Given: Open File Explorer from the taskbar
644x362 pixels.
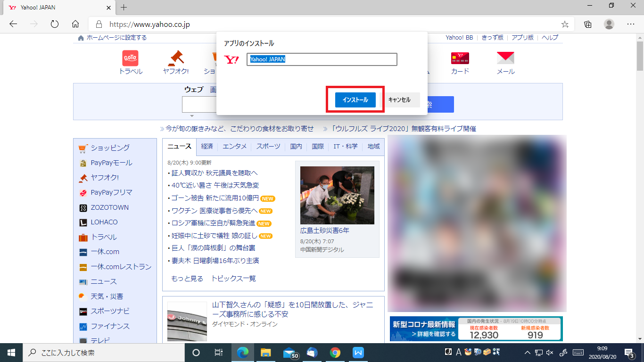Looking at the screenshot, I should [266, 352].
